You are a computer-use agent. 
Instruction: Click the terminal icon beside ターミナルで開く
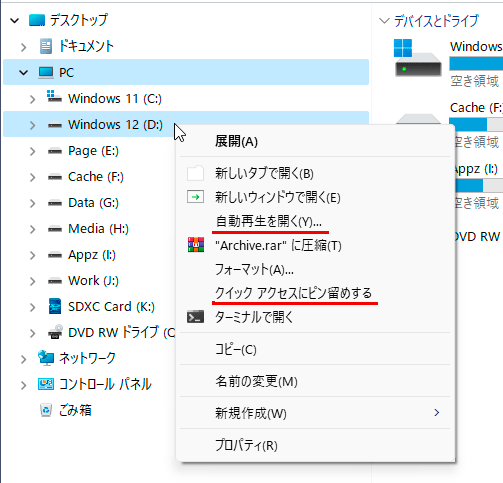(195, 317)
